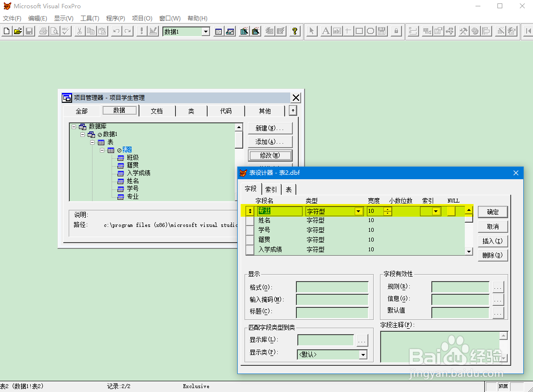The image size is (533, 392).
Task: Click the Copy toolbar icon
Action: pos(91,31)
